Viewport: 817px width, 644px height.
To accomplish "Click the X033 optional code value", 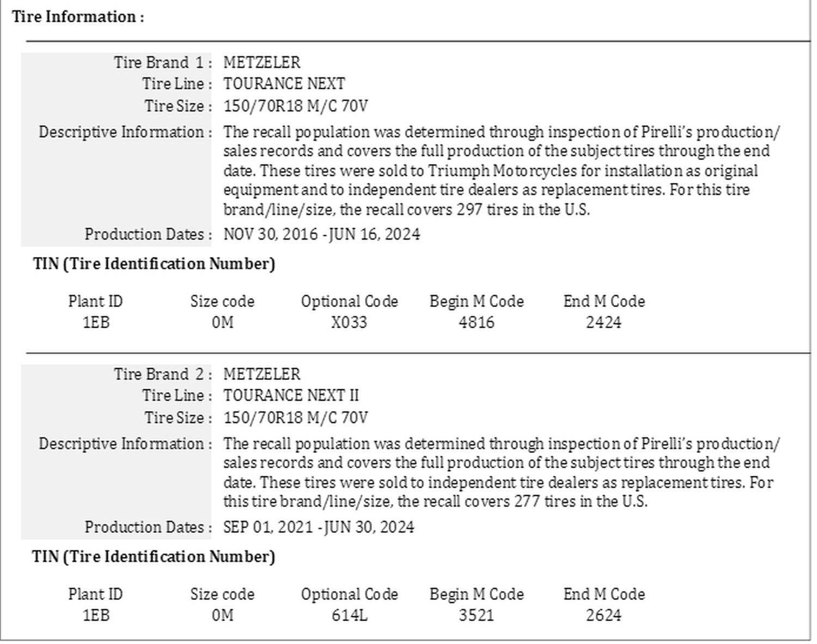I will 349,322.
